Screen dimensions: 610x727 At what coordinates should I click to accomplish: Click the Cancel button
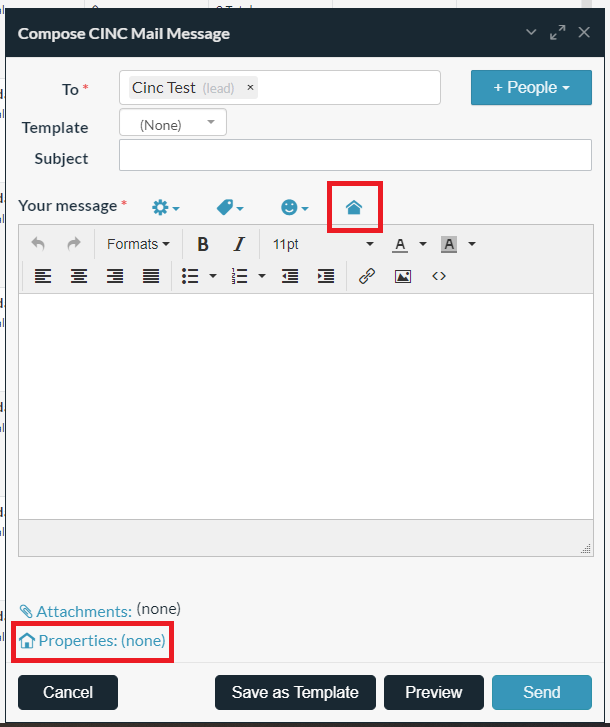(68, 692)
